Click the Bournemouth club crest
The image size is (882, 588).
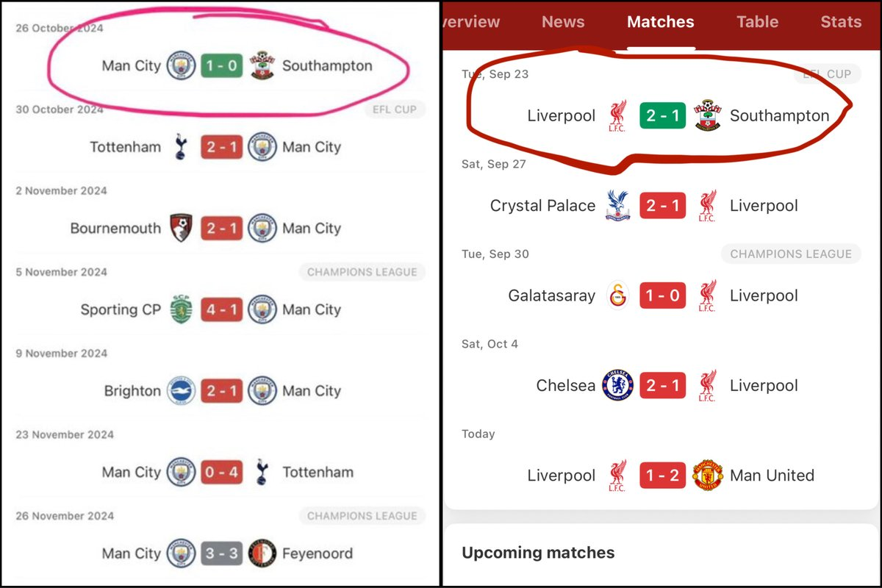[180, 229]
